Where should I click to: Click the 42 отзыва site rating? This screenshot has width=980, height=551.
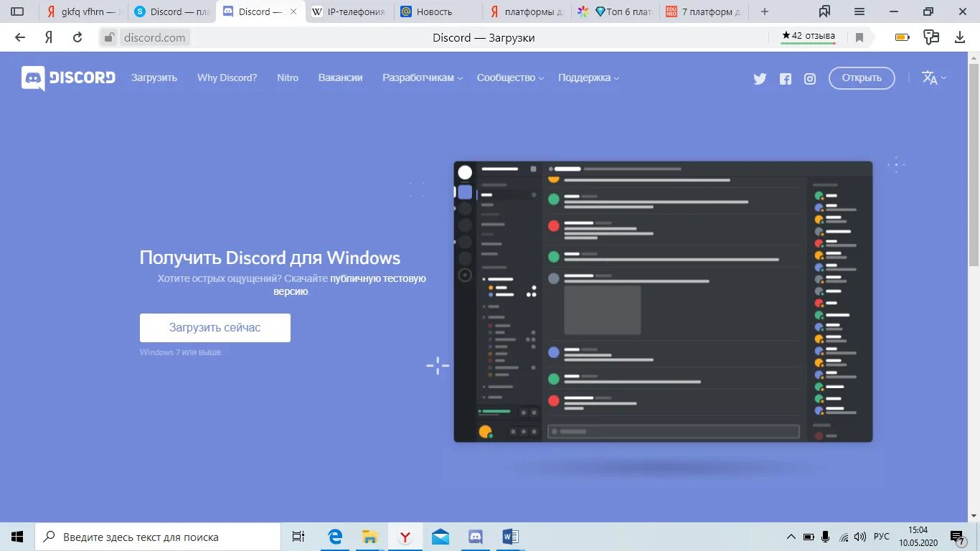click(x=808, y=36)
